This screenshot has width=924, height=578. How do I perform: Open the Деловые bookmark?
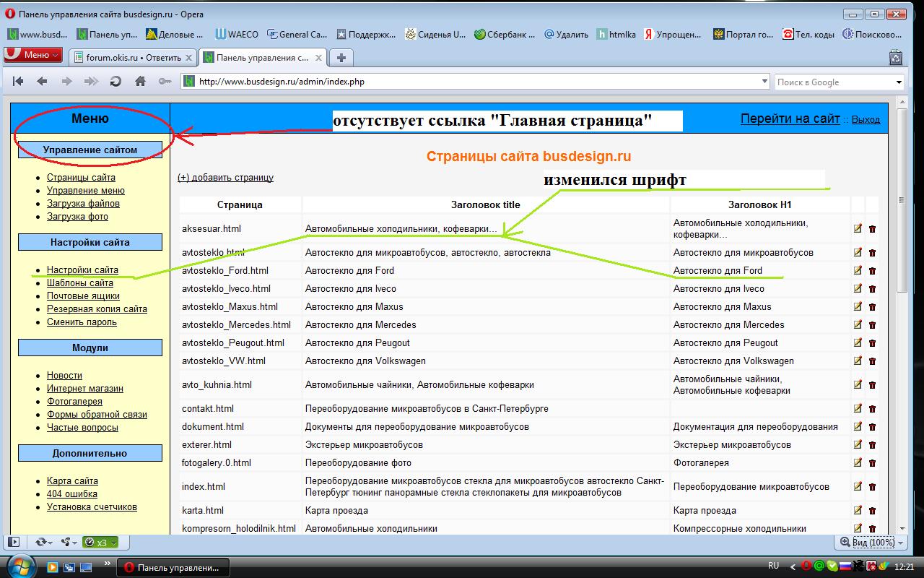[175, 34]
